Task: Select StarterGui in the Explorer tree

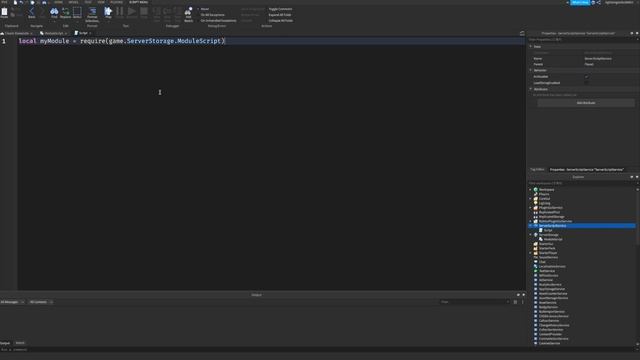Action: [x=546, y=244]
